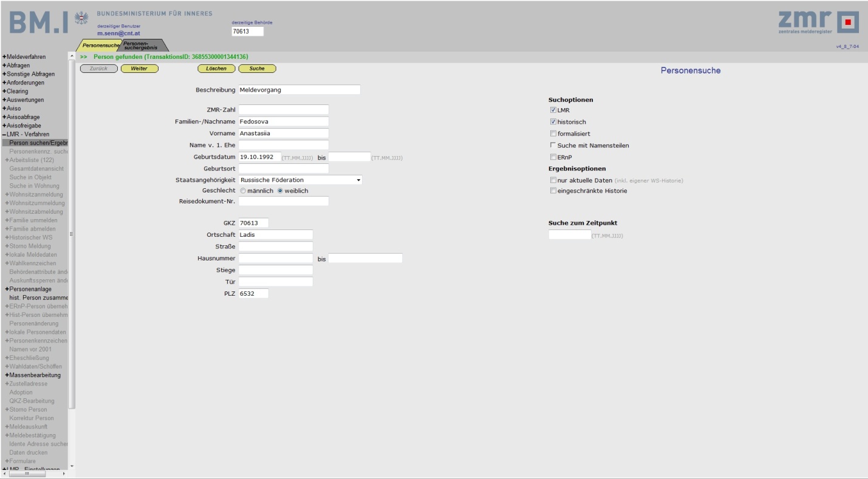Click the Austrian eagle emblem
868x479 pixels.
81,18
